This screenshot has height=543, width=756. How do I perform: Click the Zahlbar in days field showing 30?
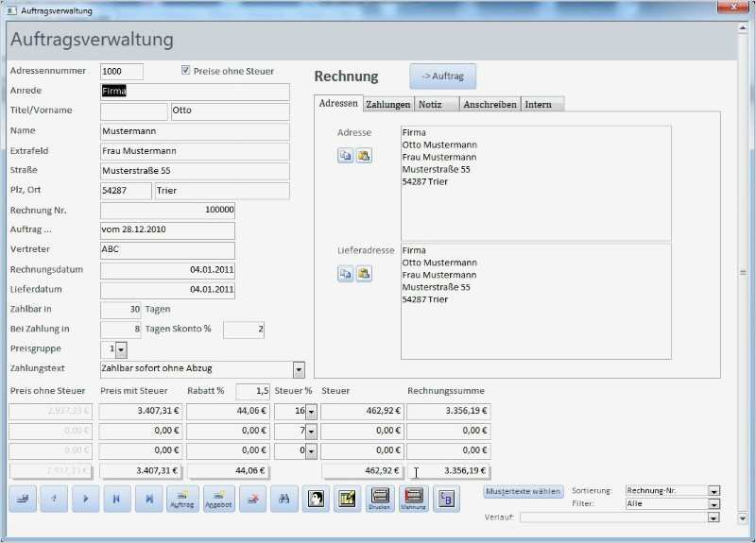(121, 310)
